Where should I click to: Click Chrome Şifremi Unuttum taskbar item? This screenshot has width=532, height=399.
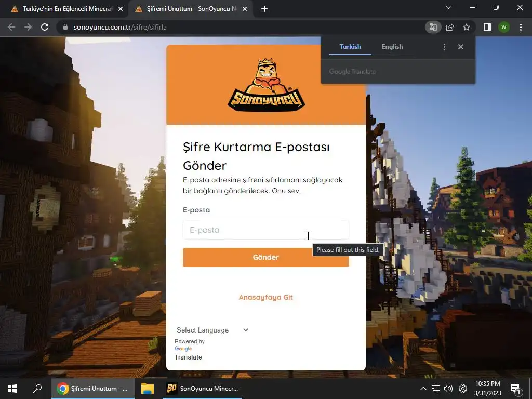pyautogui.click(x=93, y=389)
